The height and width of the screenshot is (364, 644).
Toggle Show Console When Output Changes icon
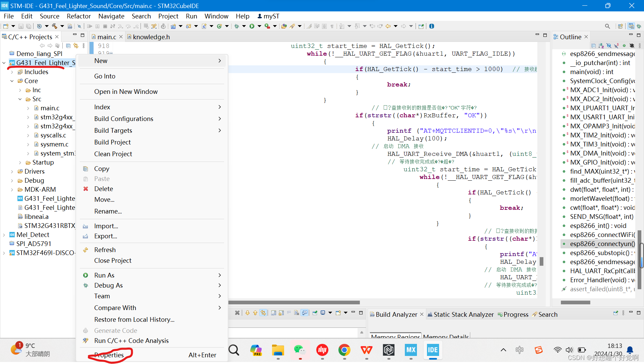tap(305, 313)
